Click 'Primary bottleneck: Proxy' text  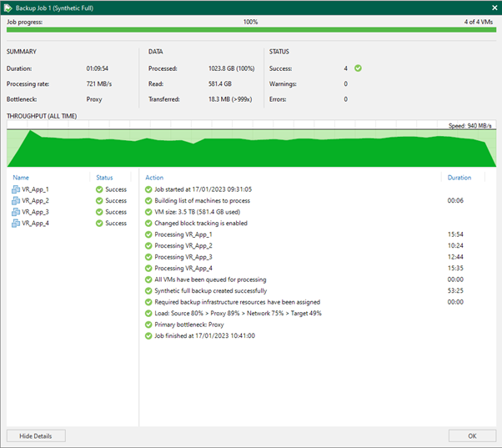tap(189, 325)
